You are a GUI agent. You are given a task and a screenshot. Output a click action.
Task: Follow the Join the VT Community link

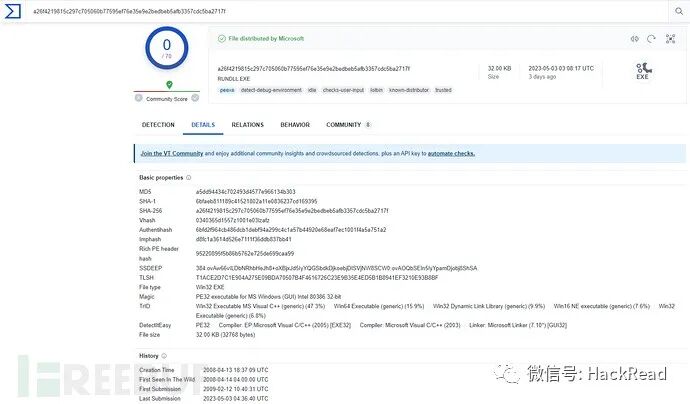172,154
